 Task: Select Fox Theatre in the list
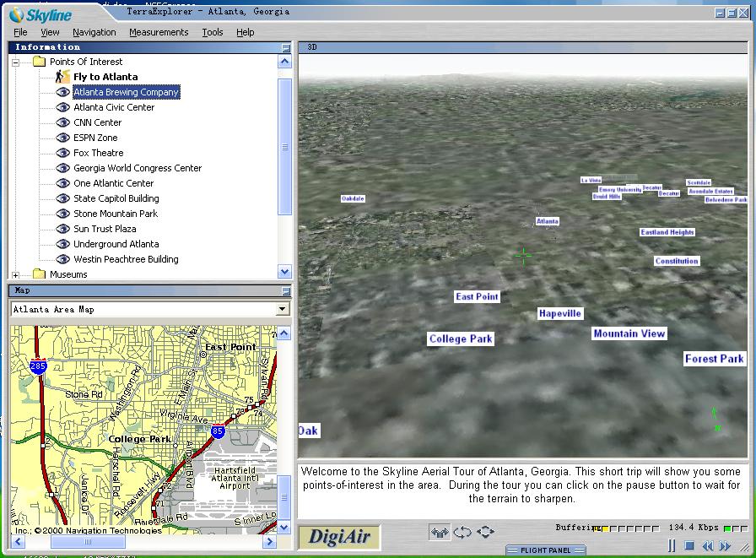[99, 153]
